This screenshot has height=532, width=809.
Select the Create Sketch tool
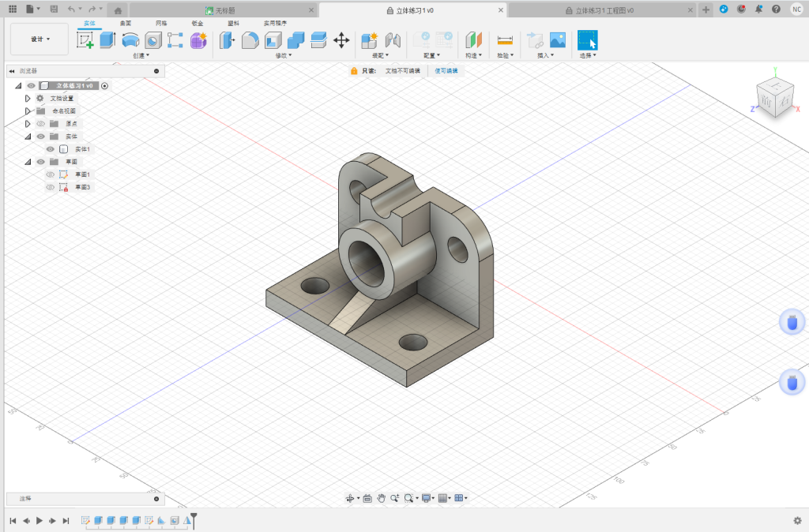[85, 40]
